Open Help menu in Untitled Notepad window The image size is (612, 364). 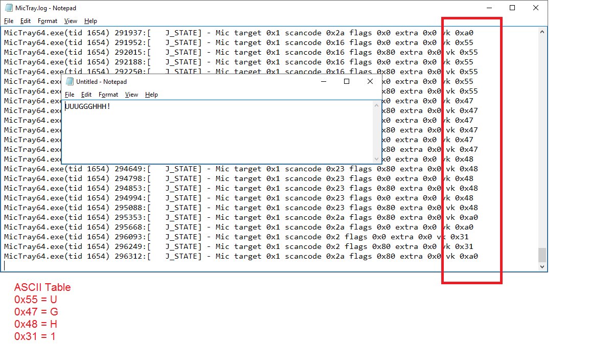(151, 95)
